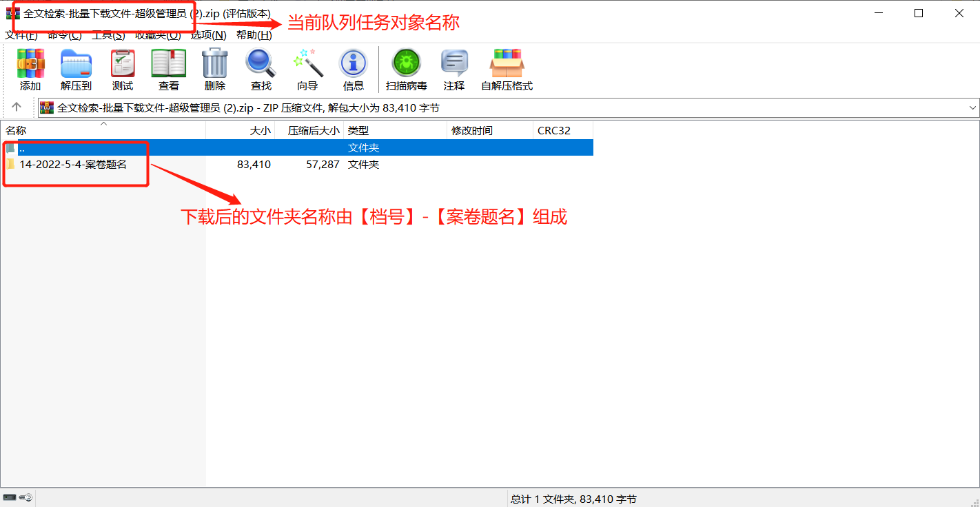Open the 帮助(H) menu
The width and height of the screenshot is (980, 507).
(x=254, y=35)
